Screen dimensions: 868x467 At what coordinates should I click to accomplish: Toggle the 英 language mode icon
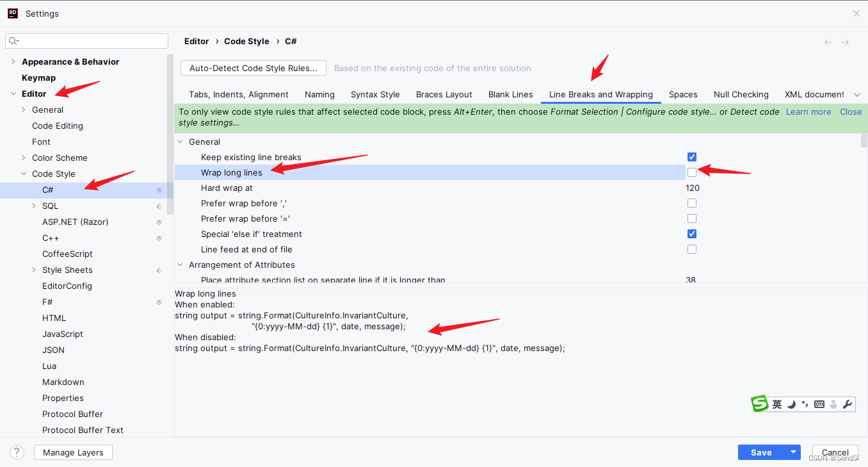click(777, 404)
